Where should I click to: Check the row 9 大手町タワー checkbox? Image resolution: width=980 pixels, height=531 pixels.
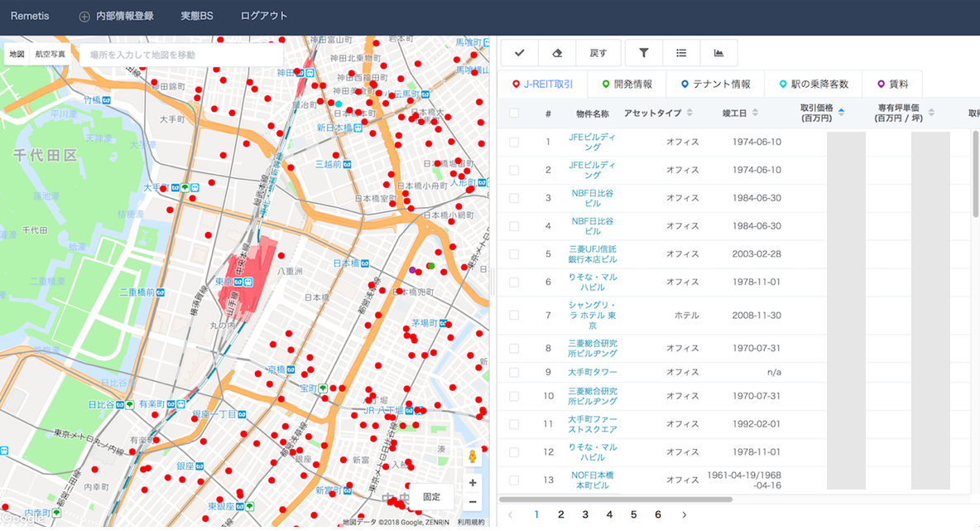(514, 372)
